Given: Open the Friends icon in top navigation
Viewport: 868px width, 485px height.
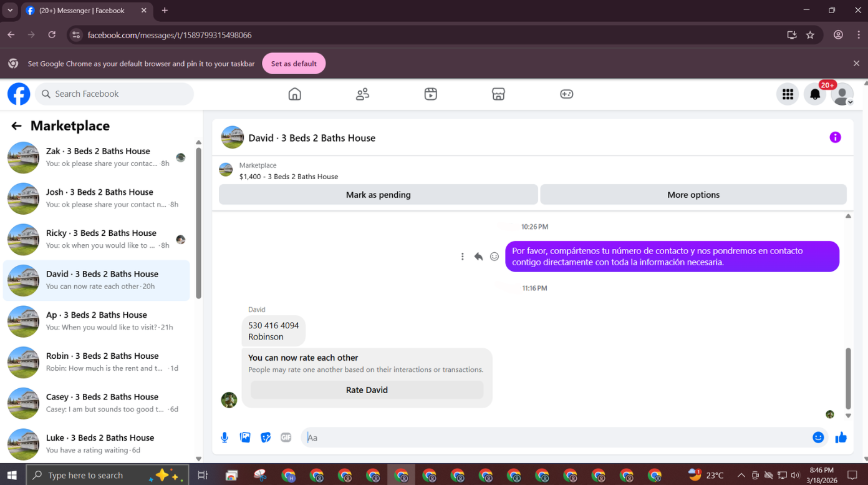Looking at the screenshot, I should coord(362,94).
